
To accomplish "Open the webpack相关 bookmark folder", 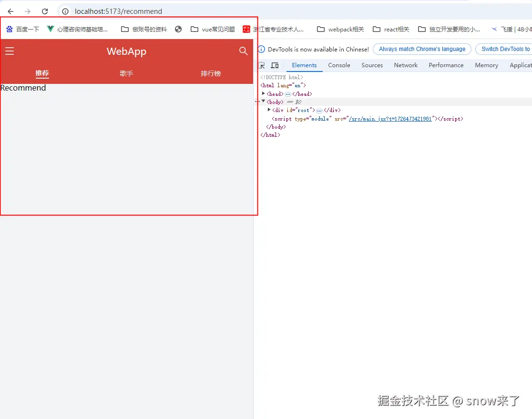I will coord(340,30).
